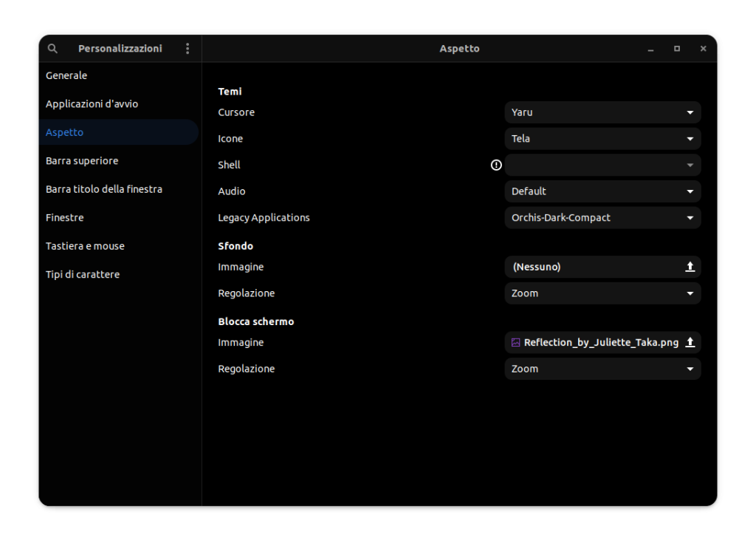Click the image file icon beside Reflection_by_Juliette_Taka.png
Image resolution: width=756 pixels, height=549 pixels.
click(x=516, y=342)
